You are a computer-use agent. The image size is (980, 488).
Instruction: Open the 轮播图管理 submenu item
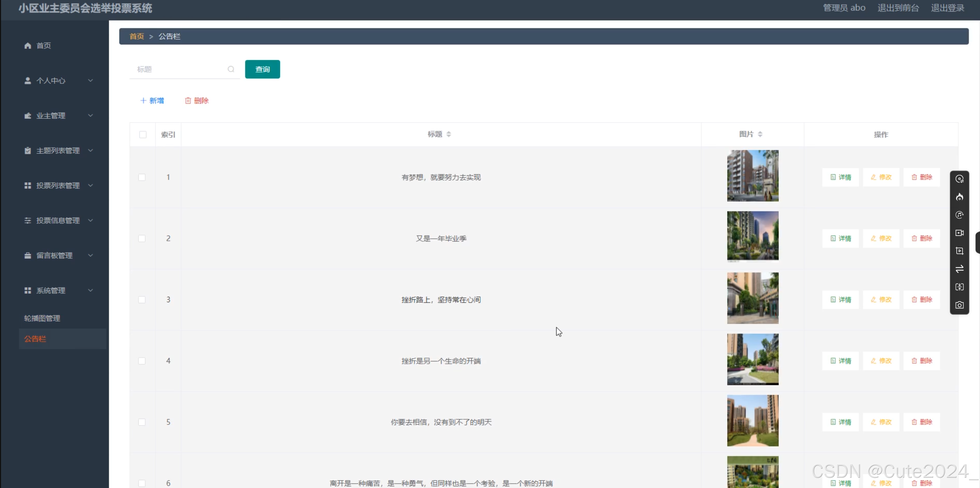pos(42,319)
